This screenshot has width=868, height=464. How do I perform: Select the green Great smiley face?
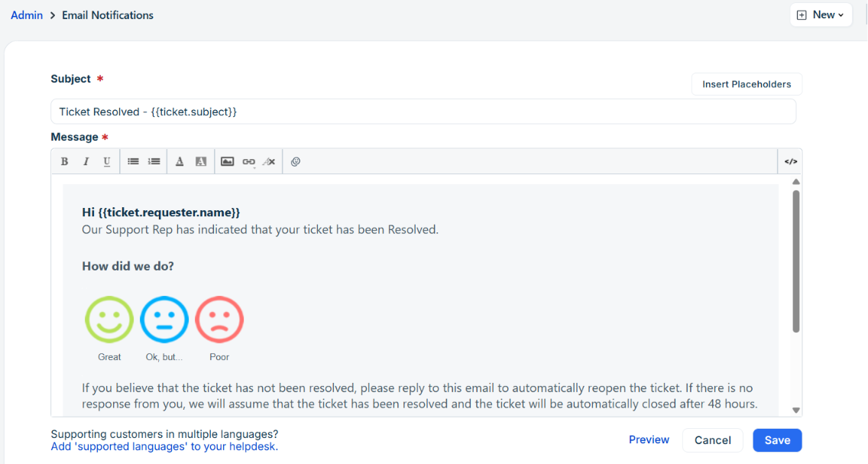pyautogui.click(x=109, y=320)
